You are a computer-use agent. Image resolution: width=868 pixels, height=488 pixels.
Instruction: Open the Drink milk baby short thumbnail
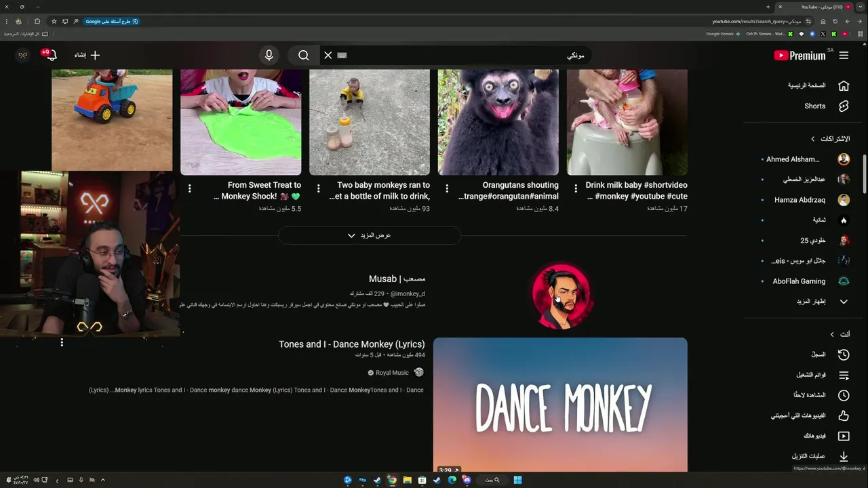coord(627,122)
